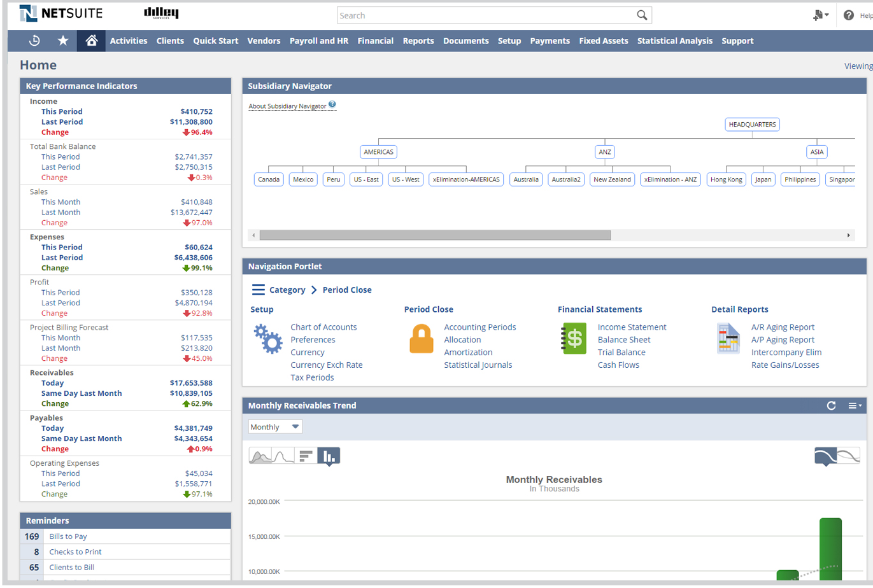The height and width of the screenshot is (588, 873).
Task: Click Payables Today value $4,381,749
Action: click(194, 428)
